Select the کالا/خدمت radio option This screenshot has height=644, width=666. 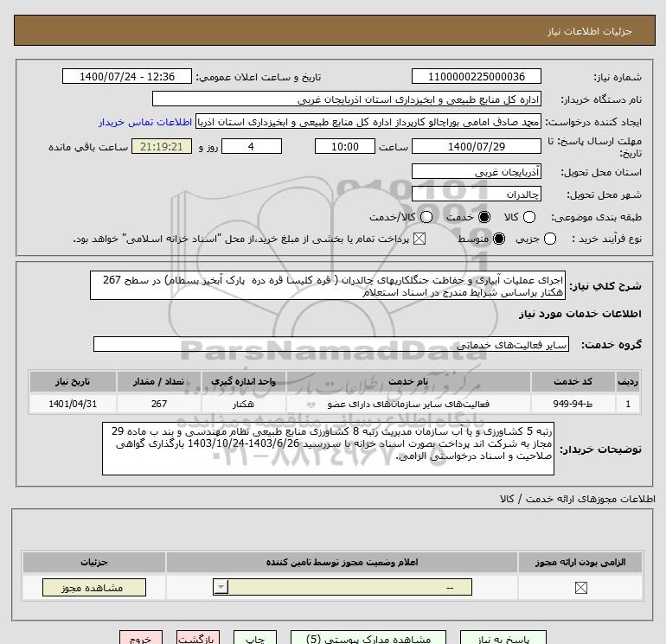[x=426, y=217]
